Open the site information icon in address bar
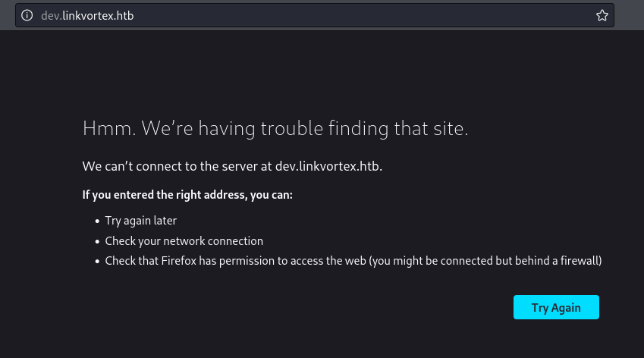This screenshot has width=644, height=358. [x=27, y=15]
